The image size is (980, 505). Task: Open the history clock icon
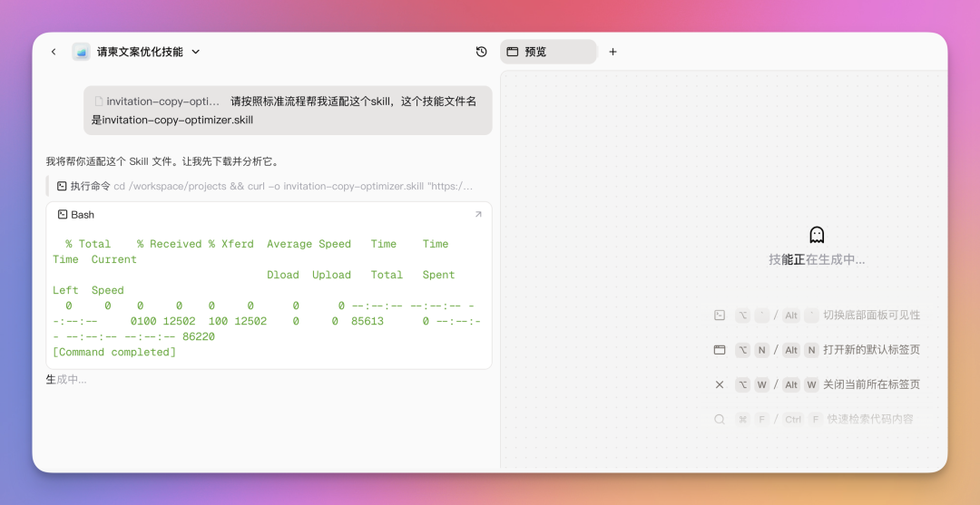(482, 52)
